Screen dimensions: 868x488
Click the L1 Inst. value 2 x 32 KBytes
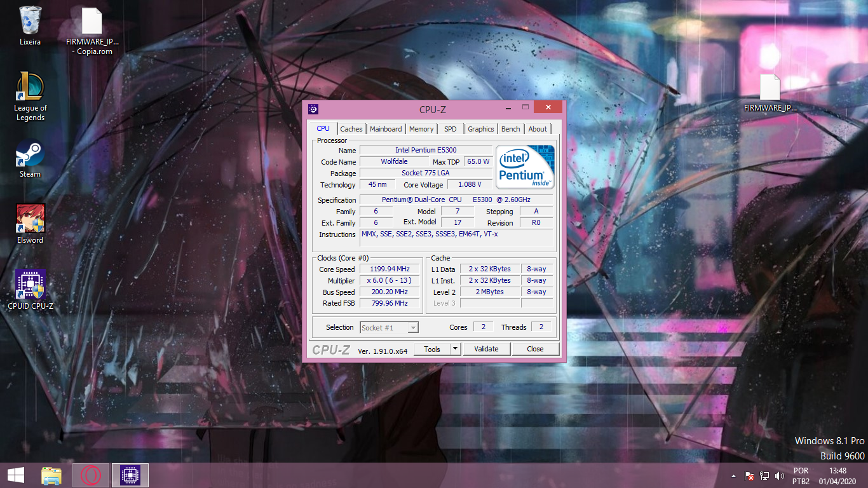[489, 281]
